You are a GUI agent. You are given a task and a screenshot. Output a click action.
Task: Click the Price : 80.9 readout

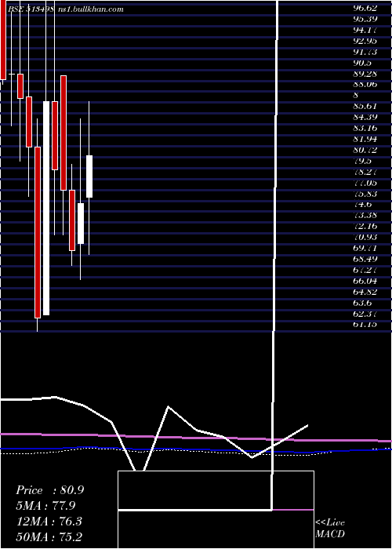point(49,490)
